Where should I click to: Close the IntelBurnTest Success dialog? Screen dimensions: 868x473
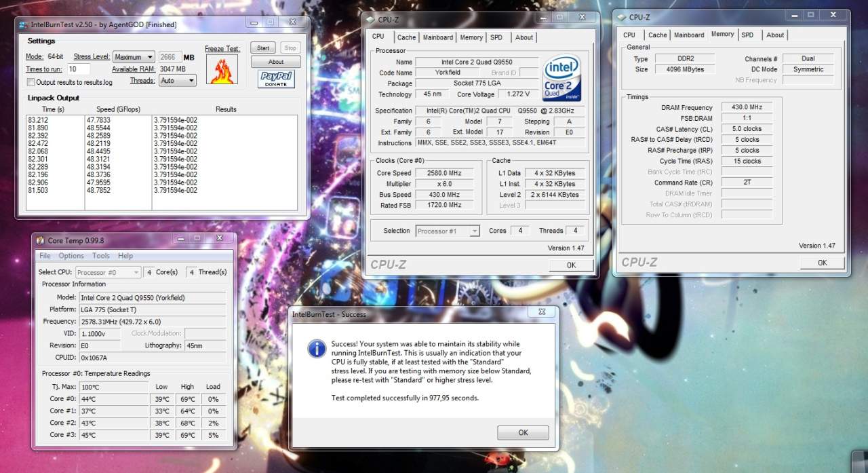[x=542, y=311]
